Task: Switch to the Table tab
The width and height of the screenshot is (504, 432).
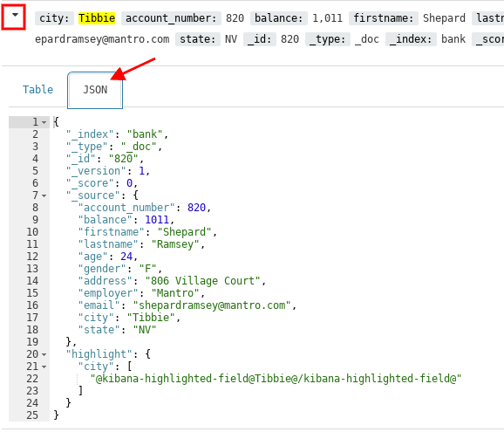Action: coord(37,89)
